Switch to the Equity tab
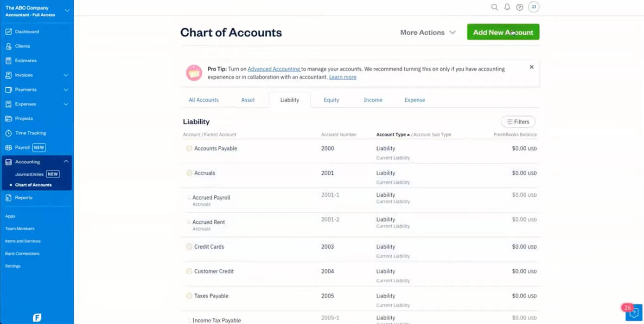The width and height of the screenshot is (644, 324). 331,100
